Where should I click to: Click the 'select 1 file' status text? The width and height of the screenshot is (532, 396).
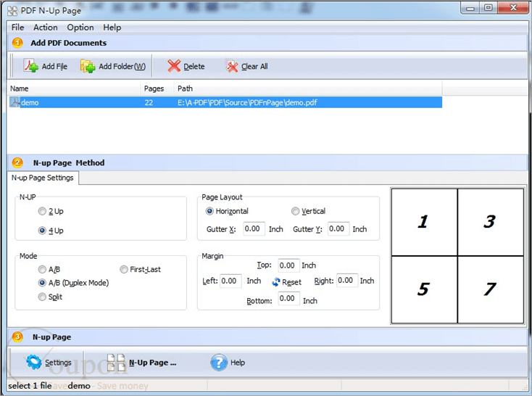pyautogui.click(x=30, y=386)
